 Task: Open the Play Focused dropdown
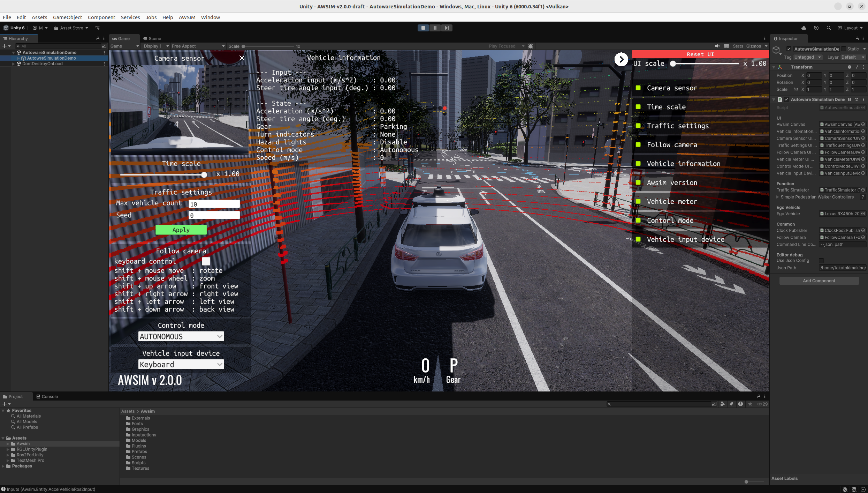point(507,46)
